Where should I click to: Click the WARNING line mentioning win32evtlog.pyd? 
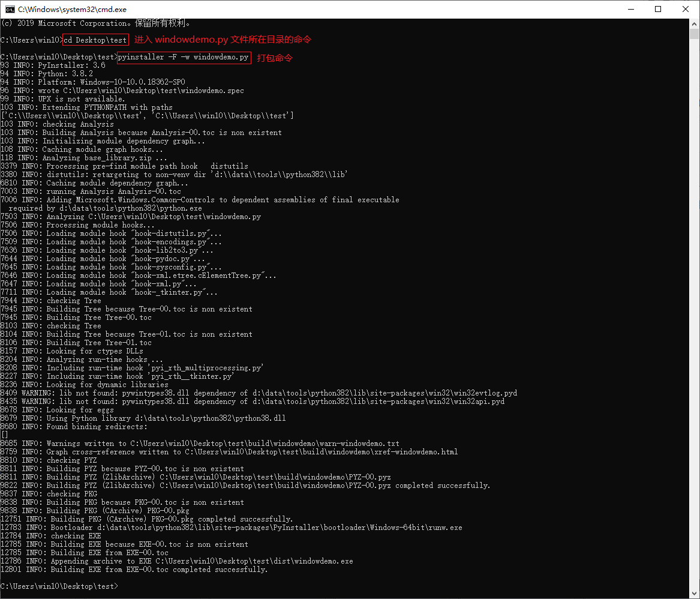point(259,393)
